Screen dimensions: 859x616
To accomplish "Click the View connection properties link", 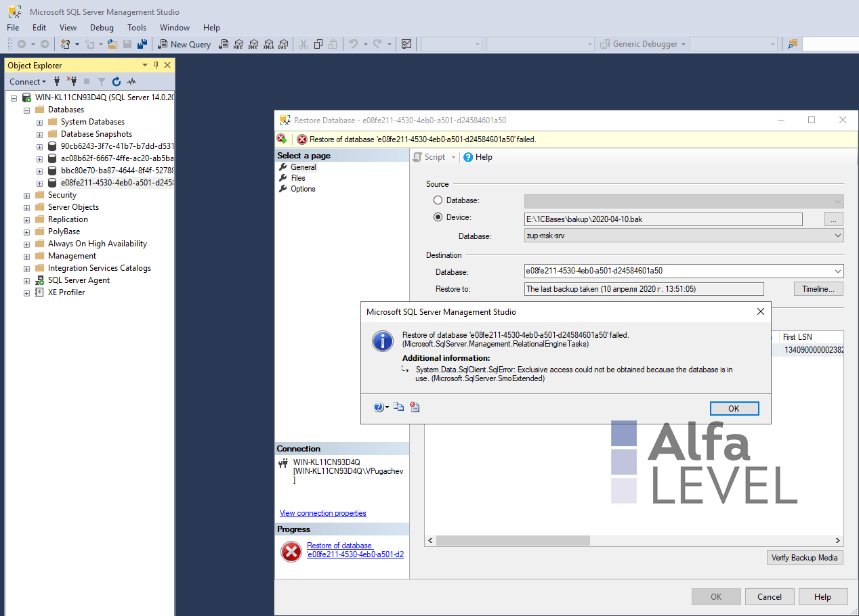I will (323, 513).
